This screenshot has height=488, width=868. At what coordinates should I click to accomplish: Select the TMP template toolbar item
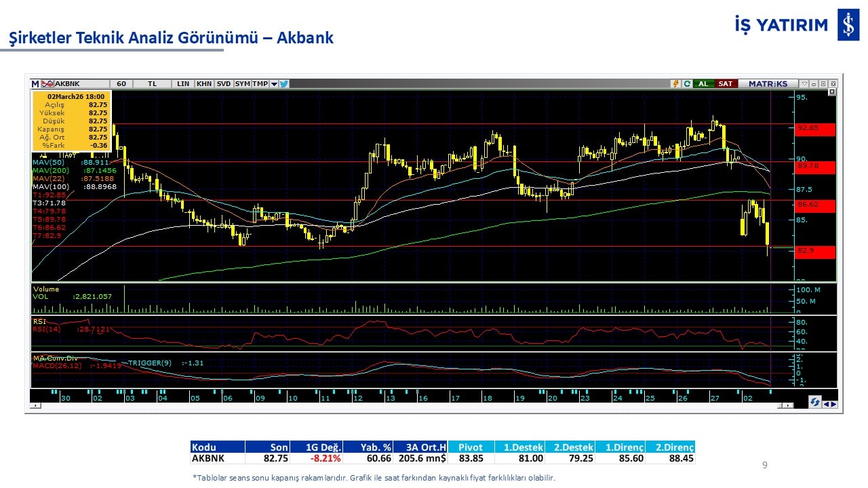[x=260, y=84]
